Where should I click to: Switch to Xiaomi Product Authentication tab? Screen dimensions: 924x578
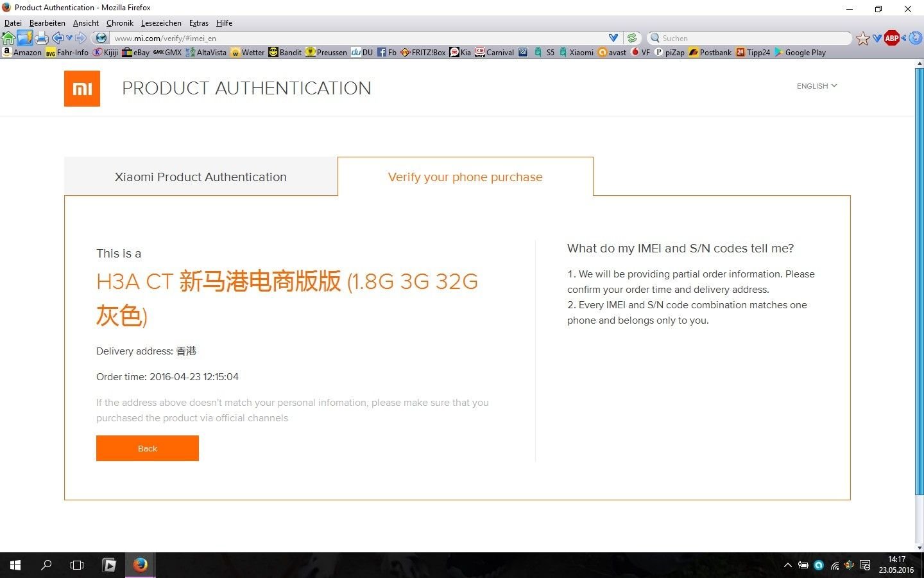[x=201, y=177]
